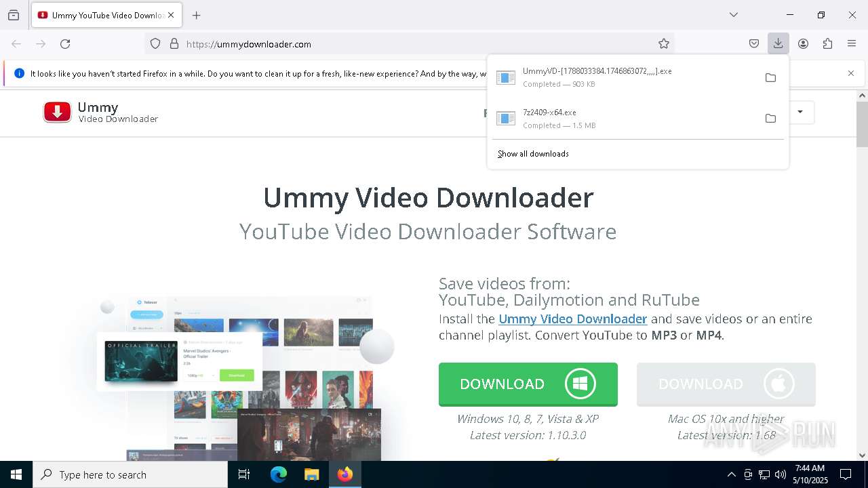The height and width of the screenshot is (488, 868).
Task: Reload the current page
Action: click(x=65, y=43)
